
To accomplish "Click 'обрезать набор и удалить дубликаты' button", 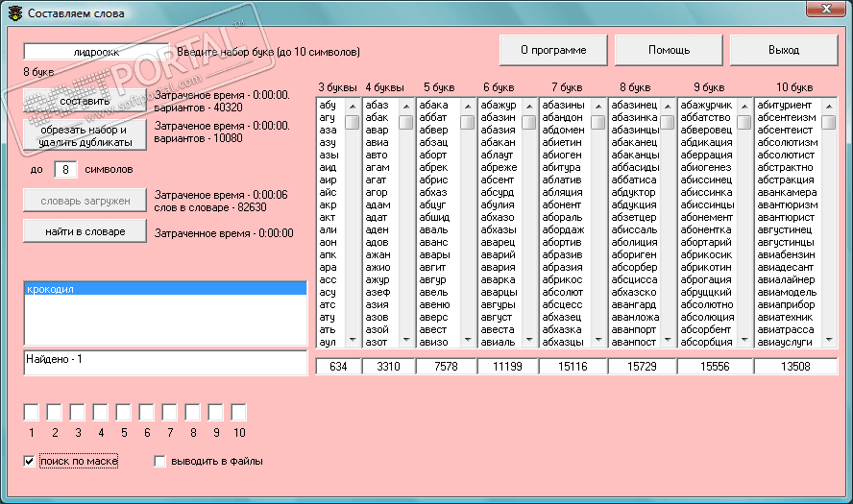I will click(x=85, y=134).
